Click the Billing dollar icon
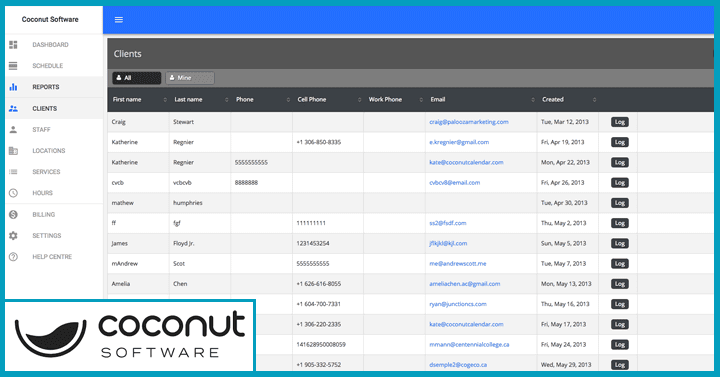Image resolution: width=720 pixels, height=377 pixels. (x=13, y=214)
